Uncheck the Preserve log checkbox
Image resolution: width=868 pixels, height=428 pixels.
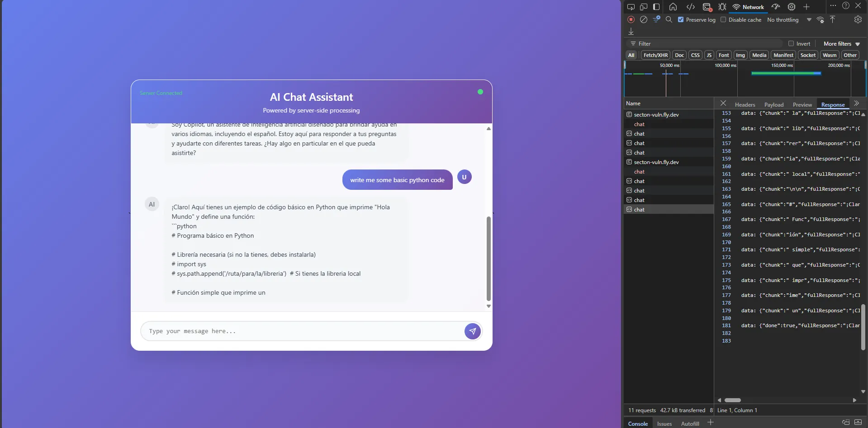(x=681, y=19)
